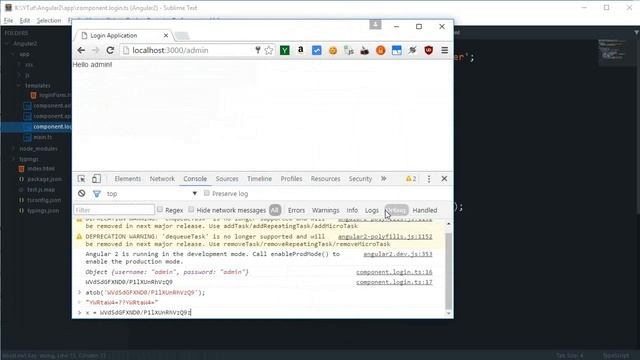Filter console by Warnings

325,210
